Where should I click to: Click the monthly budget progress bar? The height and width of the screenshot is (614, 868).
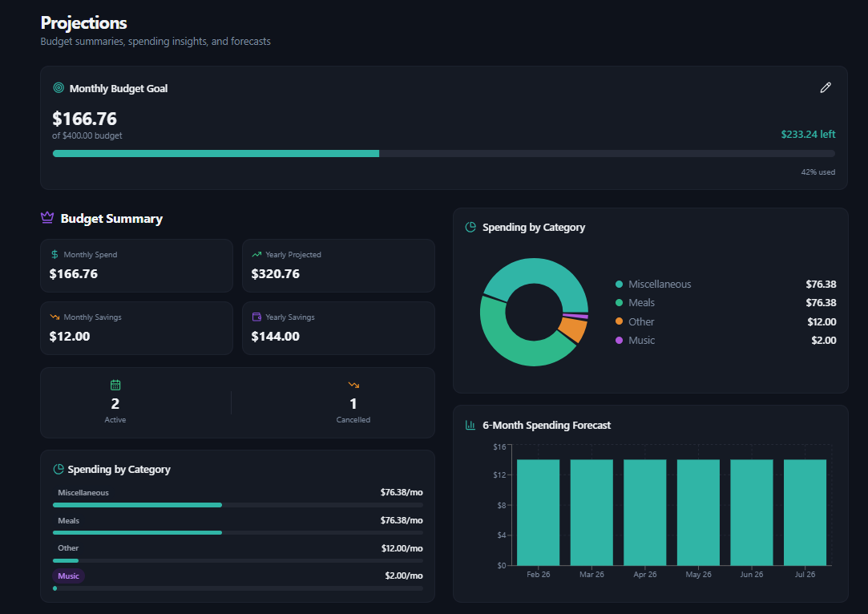(443, 153)
